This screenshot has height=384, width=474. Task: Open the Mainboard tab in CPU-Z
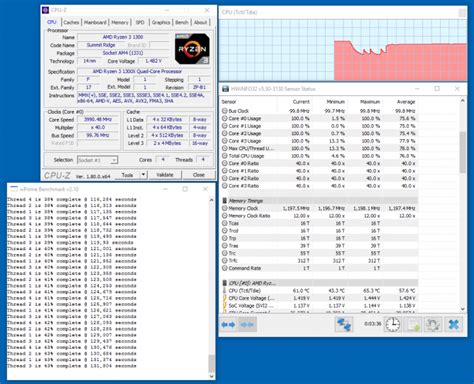(95, 23)
